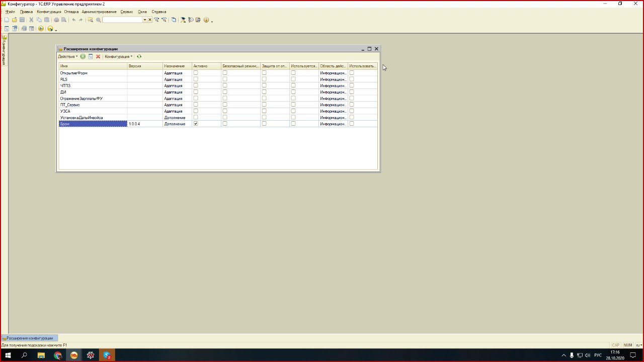Click the New document toolbar icon
This screenshot has width=644, height=362.
pos(7,20)
